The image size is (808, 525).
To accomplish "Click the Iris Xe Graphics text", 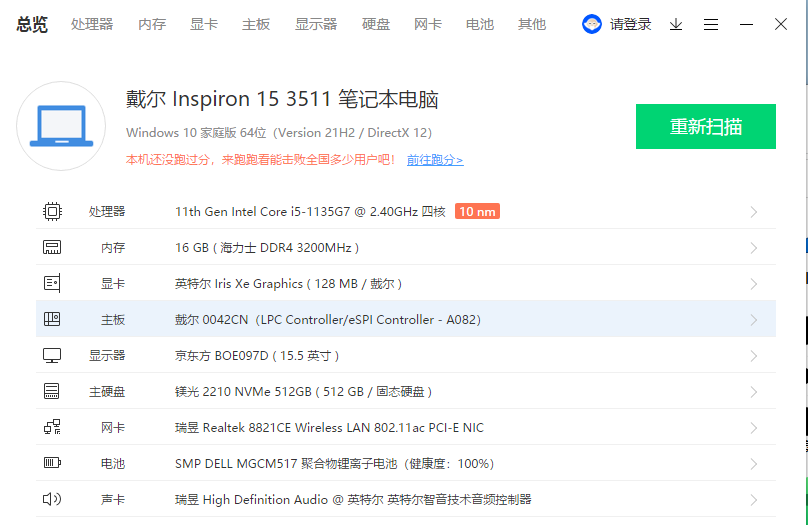I will pos(288,283).
